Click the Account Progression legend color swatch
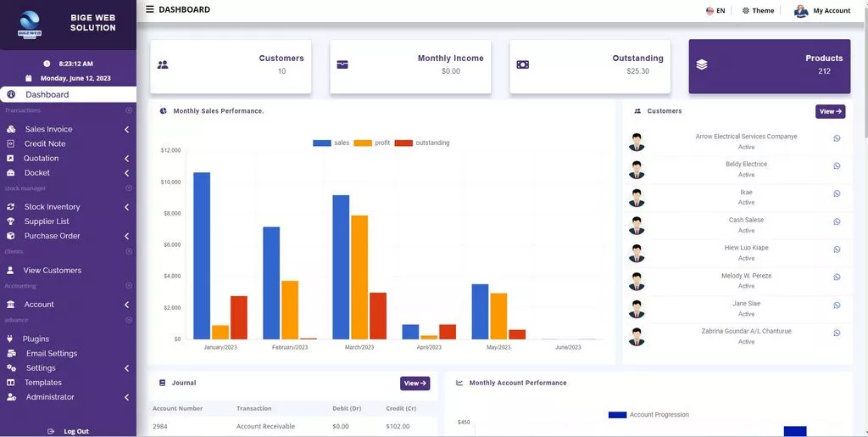868x437 pixels. pyautogui.click(x=617, y=415)
